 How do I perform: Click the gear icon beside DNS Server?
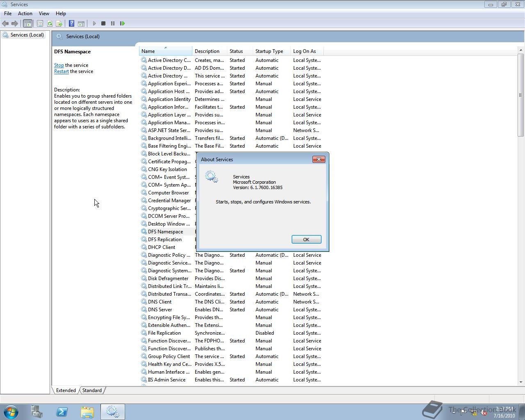[144, 310]
